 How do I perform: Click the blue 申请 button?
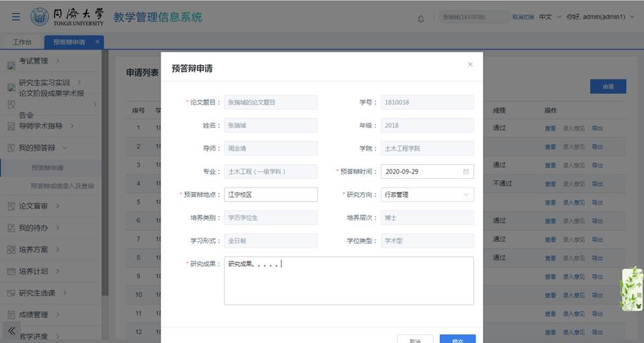click(608, 86)
